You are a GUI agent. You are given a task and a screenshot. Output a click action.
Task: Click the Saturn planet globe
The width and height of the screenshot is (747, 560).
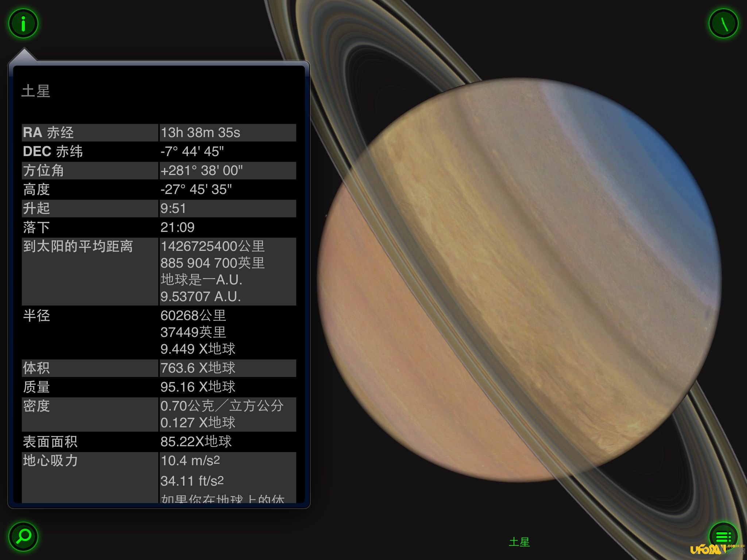[519, 280]
